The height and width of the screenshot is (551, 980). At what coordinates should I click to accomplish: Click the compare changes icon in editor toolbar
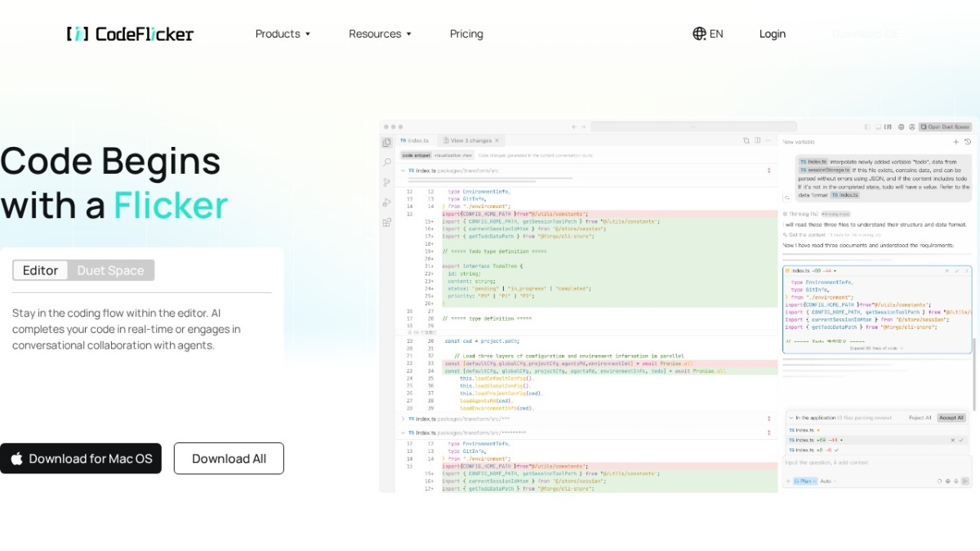pos(746,140)
